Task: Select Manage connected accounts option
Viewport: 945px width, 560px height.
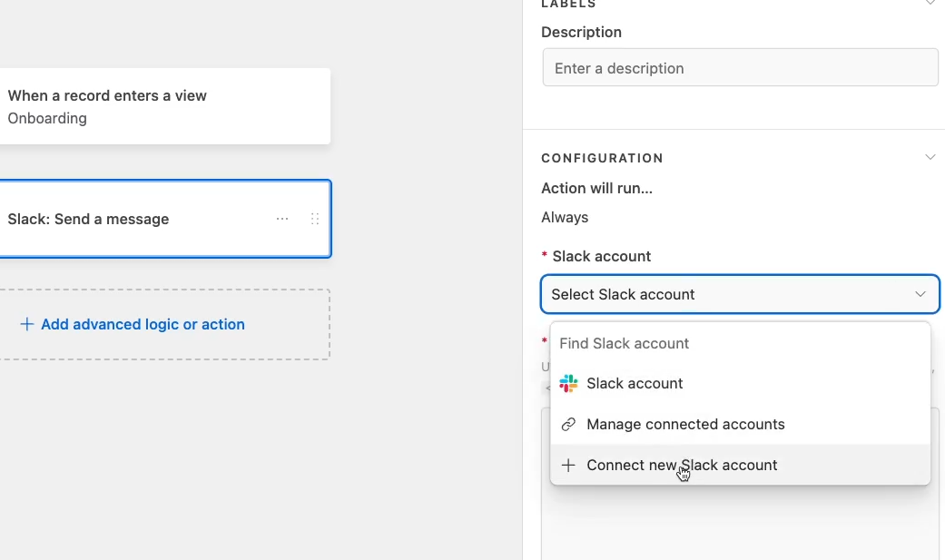Action: [740, 425]
